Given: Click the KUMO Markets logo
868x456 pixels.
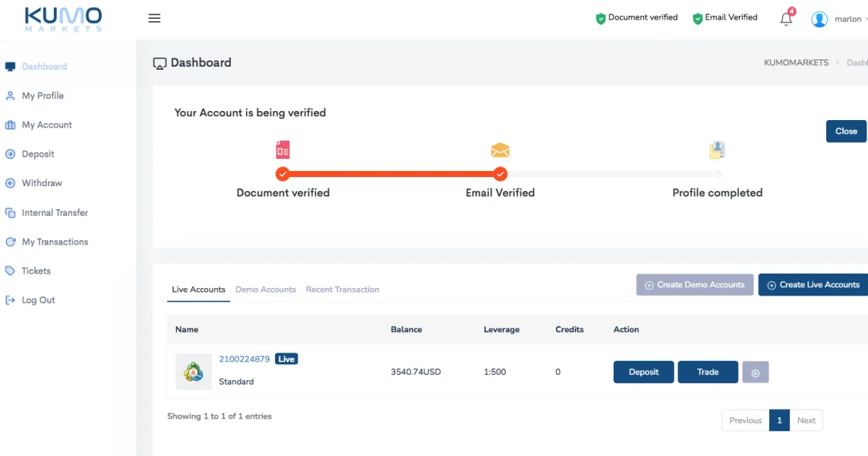Looking at the screenshot, I should [63, 18].
